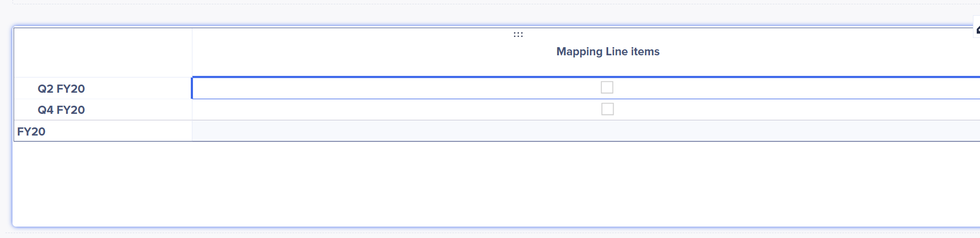Viewport: 980px width, 238px height.
Task: Click the partially visible edit icon at card corner
Action: pos(977,29)
